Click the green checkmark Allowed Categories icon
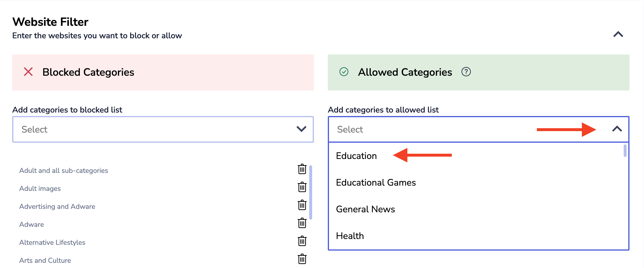Screen dimensions: 644x268 click(344, 72)
